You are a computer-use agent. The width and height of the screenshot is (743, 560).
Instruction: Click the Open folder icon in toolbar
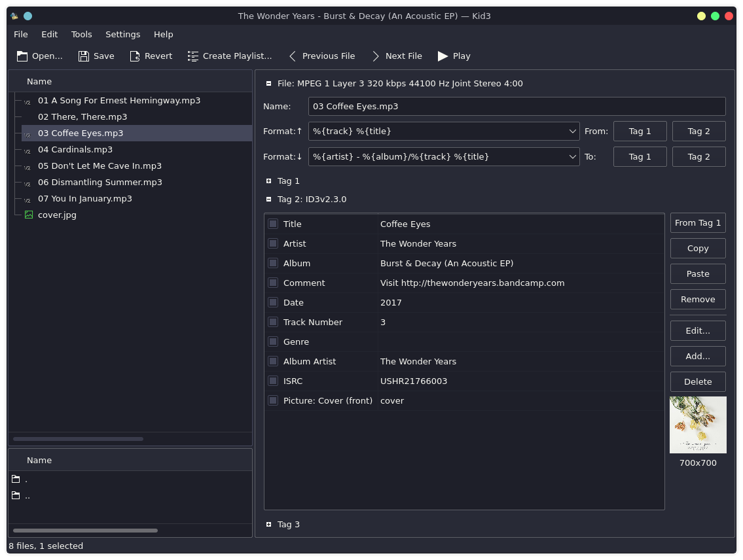click(22, 56)
